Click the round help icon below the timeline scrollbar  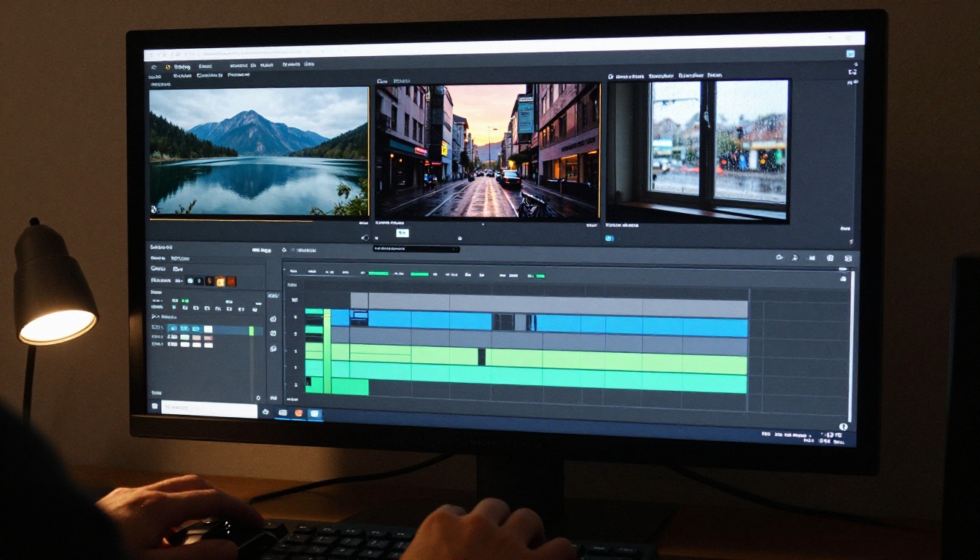coord(844,427)
